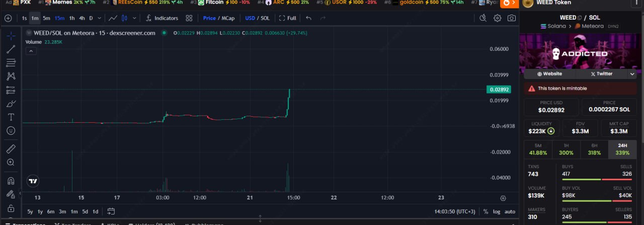Select the crosshair cursor tool

click(11, 36)
